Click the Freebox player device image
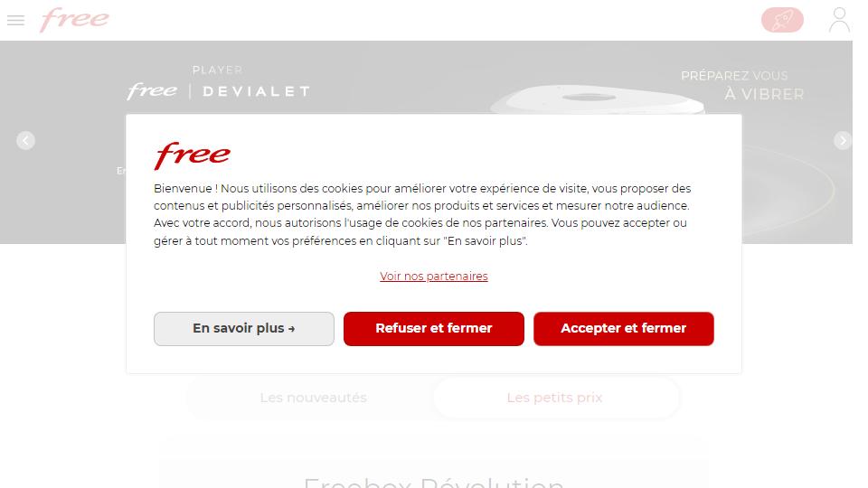868x488 pixels. 598,99
